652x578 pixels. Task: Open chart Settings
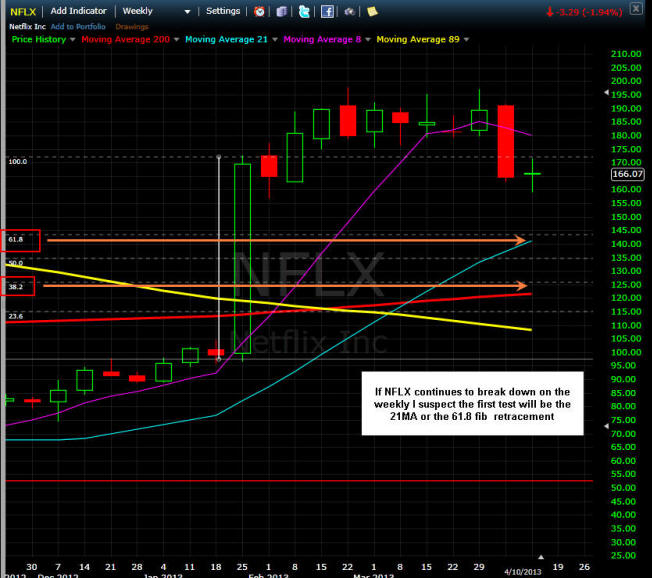(x=223, y=11)
